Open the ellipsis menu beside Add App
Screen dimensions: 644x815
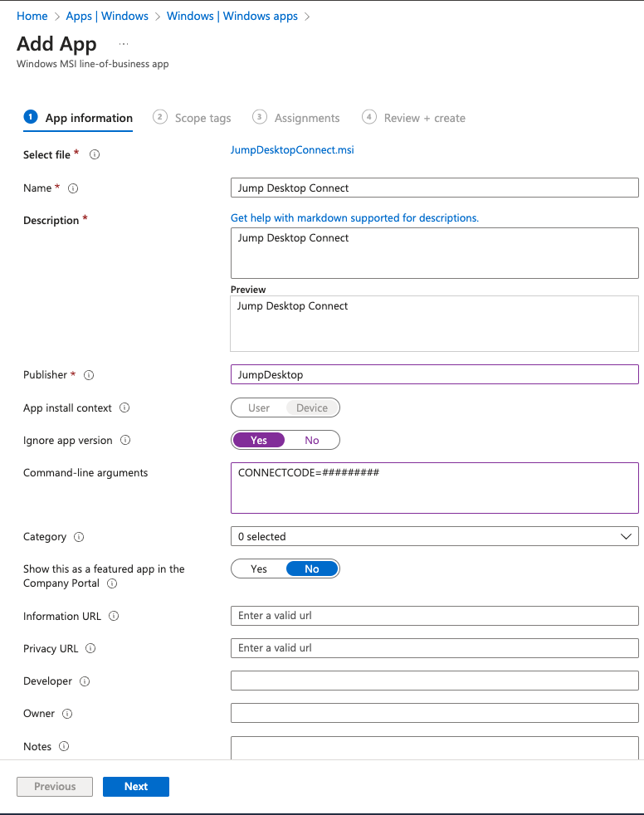(123, 44)
